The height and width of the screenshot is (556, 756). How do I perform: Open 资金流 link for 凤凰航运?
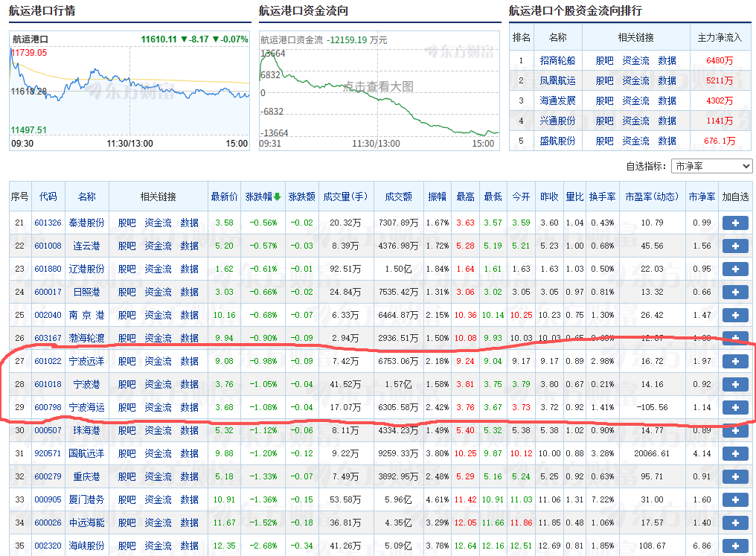coord(635,80)
